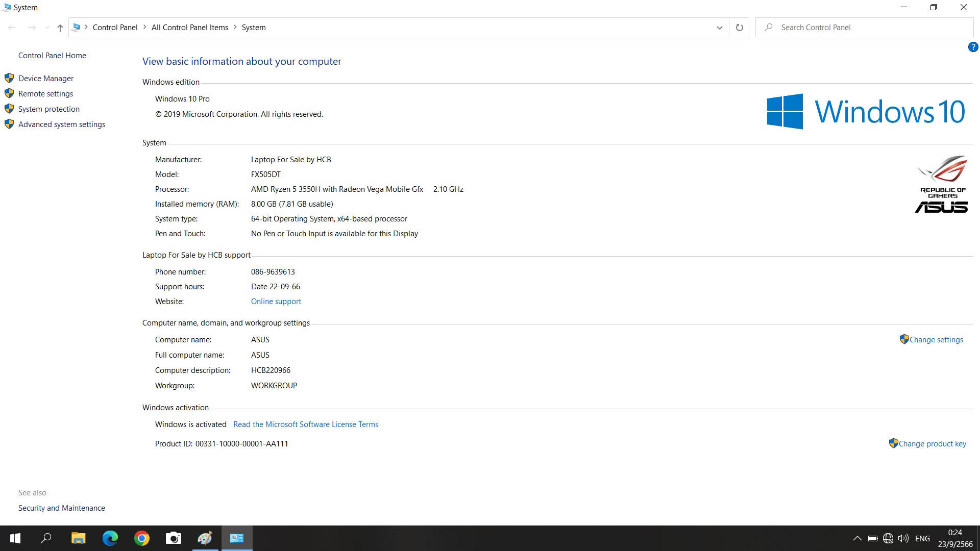Click the System window title icon

pyautogui.click(x=7, y=7)
